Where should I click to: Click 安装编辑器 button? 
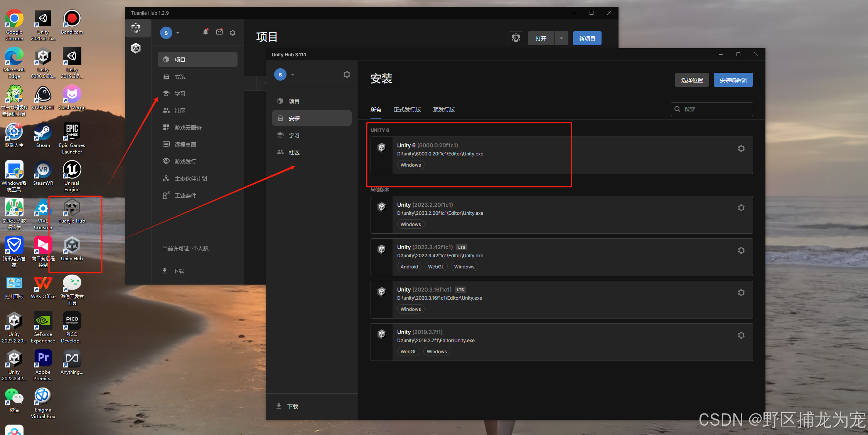click(x=733, y=80)
